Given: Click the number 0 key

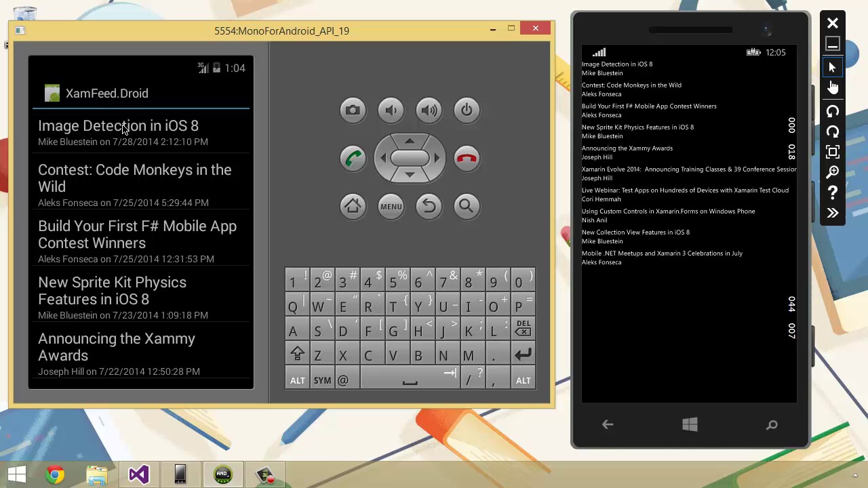Looking at the screenshot, I should [523, 281].
